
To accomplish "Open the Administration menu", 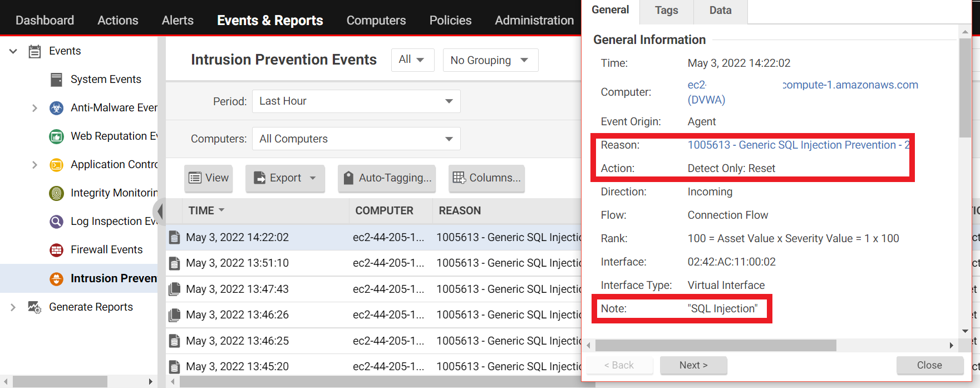I will (534, 21).
